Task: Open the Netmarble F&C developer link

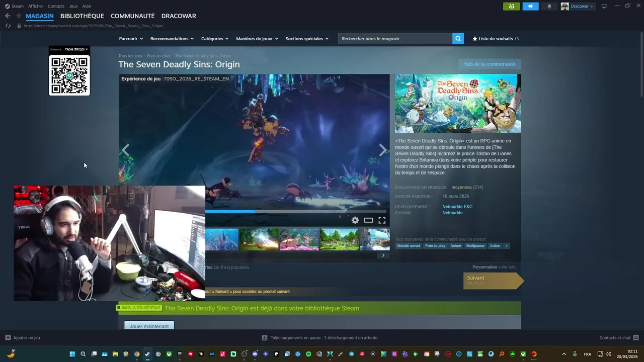Action: [x=457, y=207]
